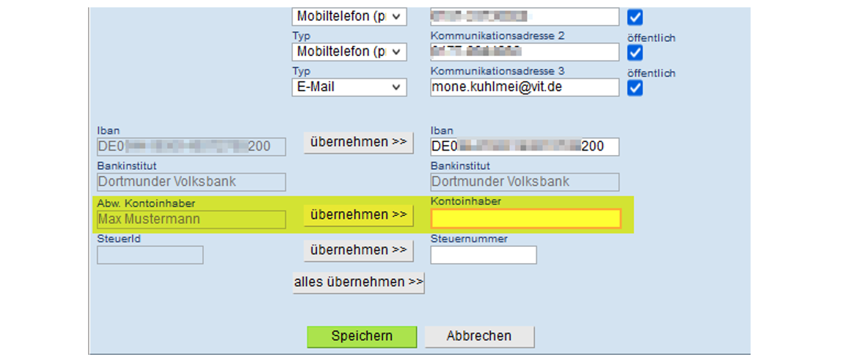
Task: Click übernehmen button for the Kontoinhaber row
Action: [x=358, y=215]
